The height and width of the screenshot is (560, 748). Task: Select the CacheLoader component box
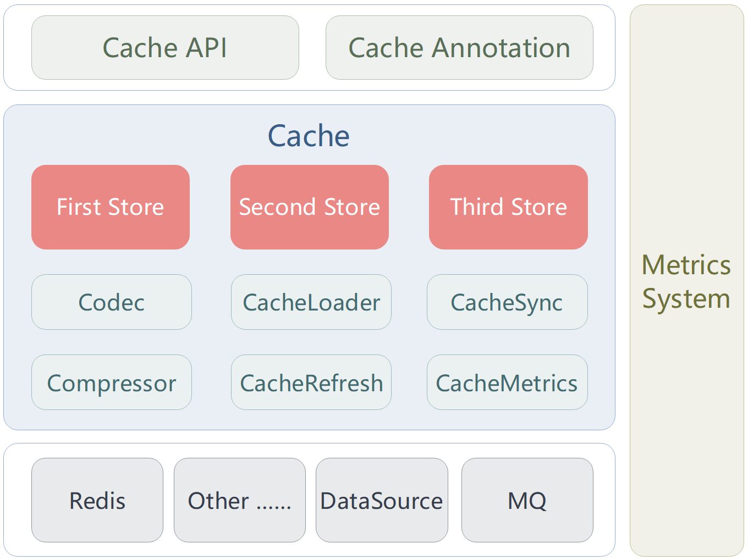point(311,302)
